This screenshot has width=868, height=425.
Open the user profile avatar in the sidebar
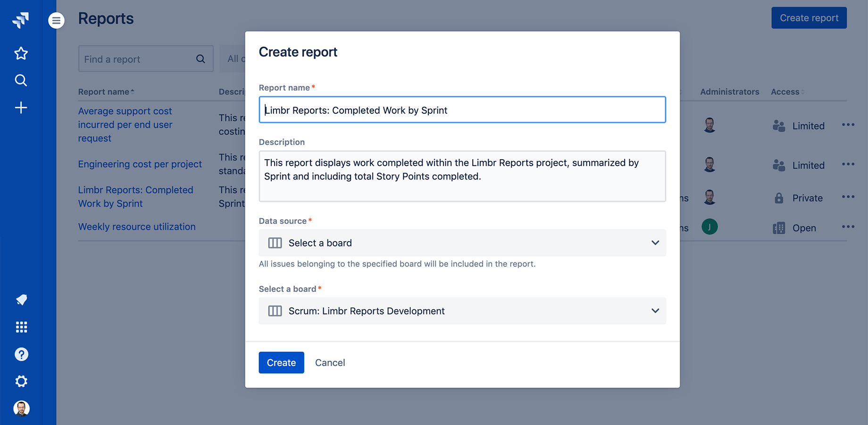(21, 408)
